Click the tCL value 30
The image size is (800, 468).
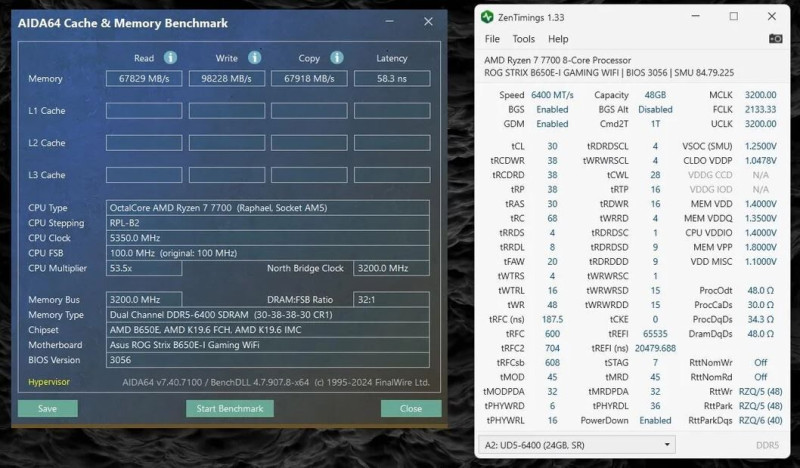pos(552,146)
